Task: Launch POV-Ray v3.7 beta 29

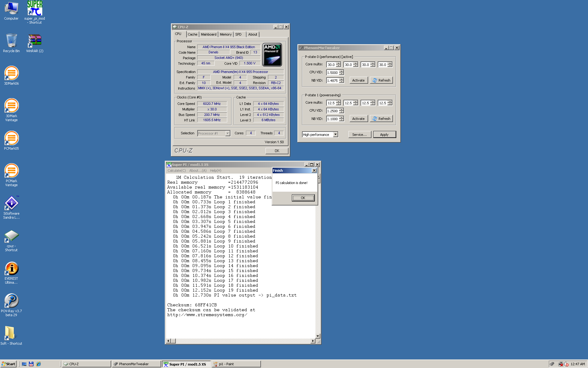Action: click(x=11, y=305)
